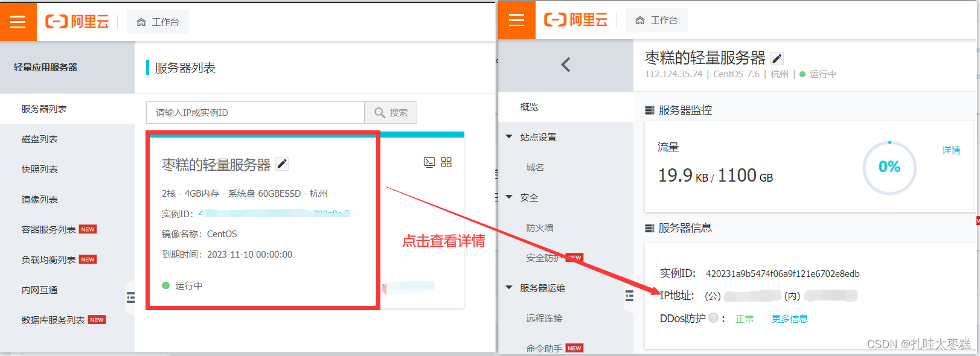Collapse 安全 section arrow
This screenshot has height=356, width=980.
click(x=509, y=197)
